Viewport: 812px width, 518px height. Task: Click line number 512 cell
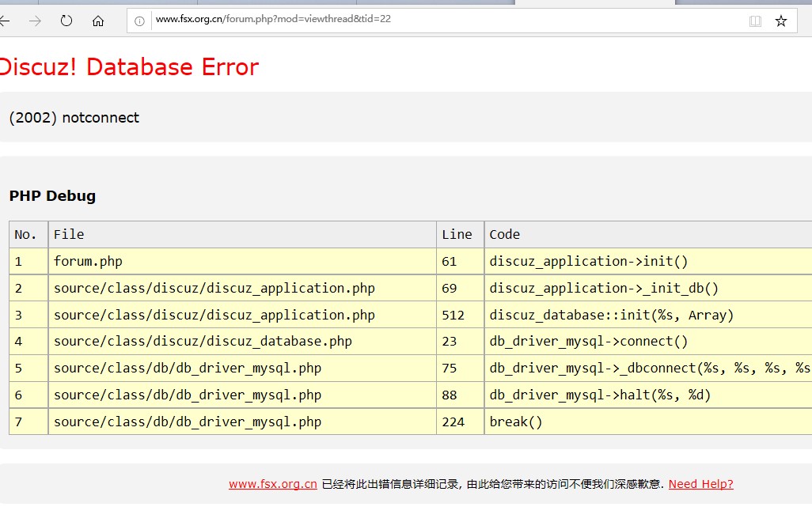coord(453,315)
